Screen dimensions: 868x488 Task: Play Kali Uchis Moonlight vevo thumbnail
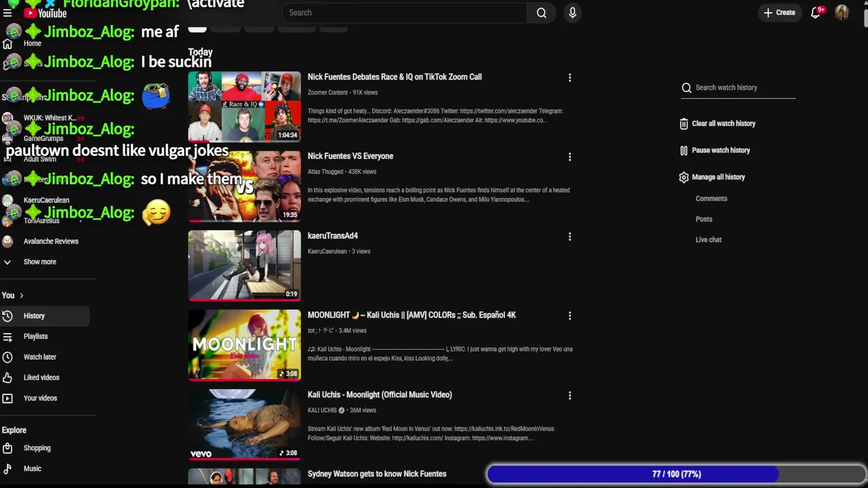(x=244, y=424)
